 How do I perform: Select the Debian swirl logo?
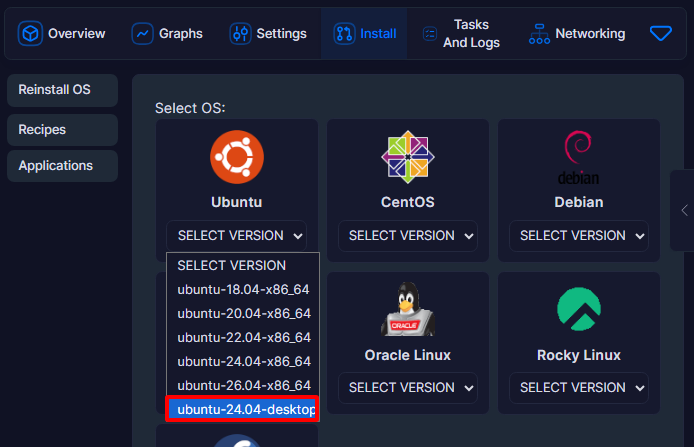pyautogui.click(x=578, y=158)
